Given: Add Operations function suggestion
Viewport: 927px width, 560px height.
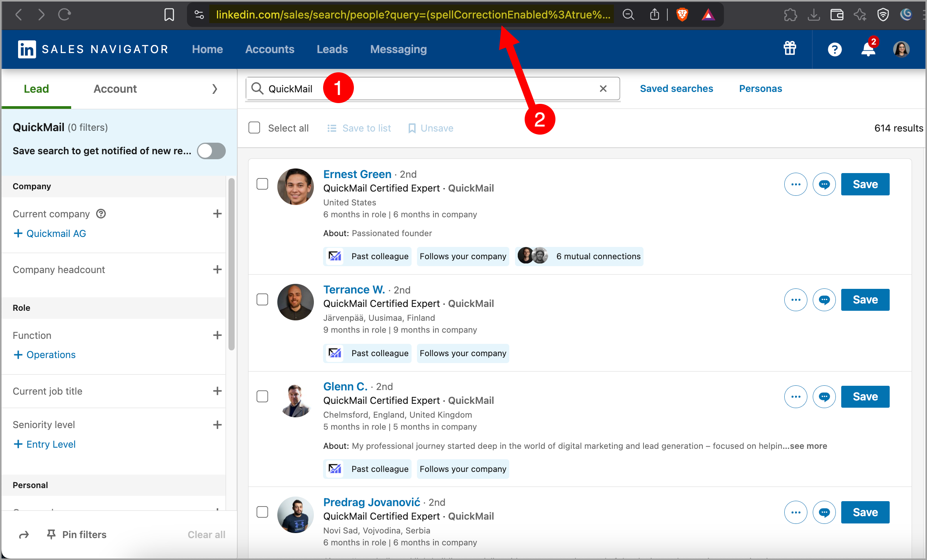Looking at the screenshot, I should pos(45,355).
